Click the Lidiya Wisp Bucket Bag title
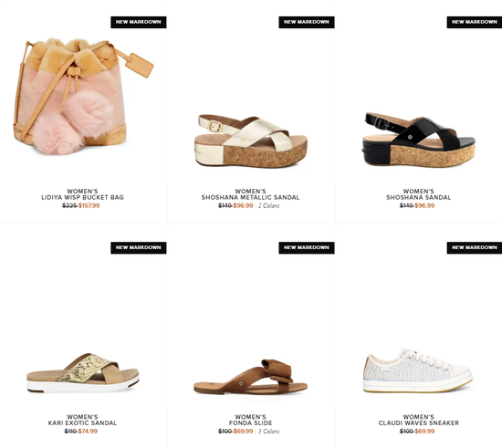The image size is (502, 448). click(82, 194)
